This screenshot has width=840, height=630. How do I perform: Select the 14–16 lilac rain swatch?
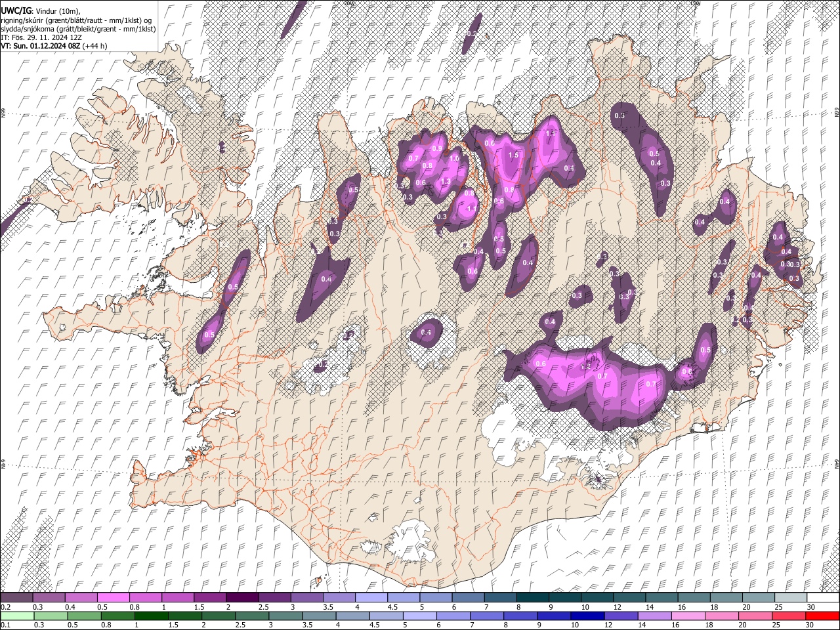point(654,616)
